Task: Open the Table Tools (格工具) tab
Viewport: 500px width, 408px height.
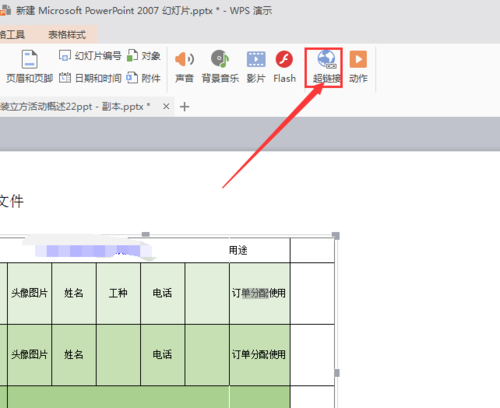Action: (12, 35)
